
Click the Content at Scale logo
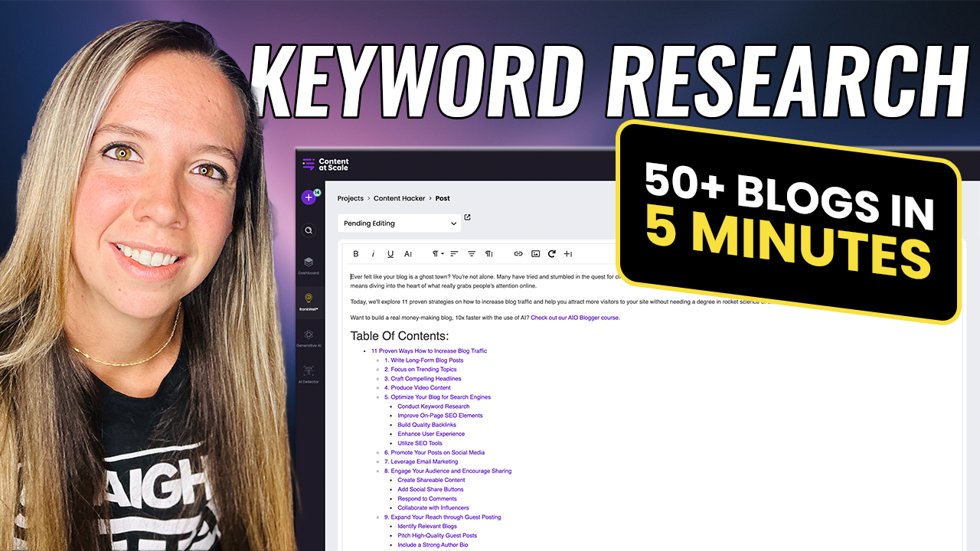[x=325, y=164]
